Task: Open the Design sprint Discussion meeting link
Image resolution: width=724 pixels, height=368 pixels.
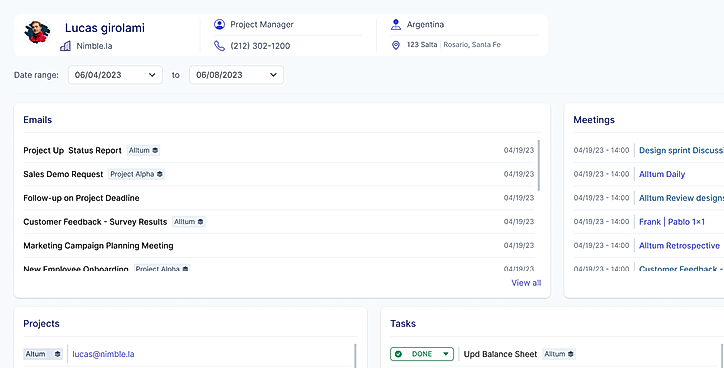Action: 681,151
